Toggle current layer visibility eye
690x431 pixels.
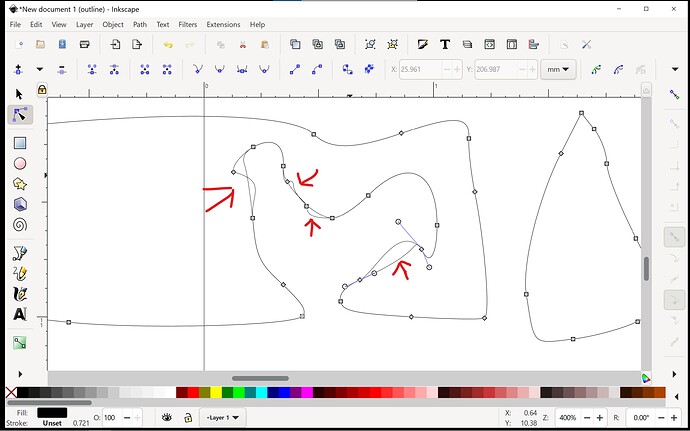(x=166, y=417)
